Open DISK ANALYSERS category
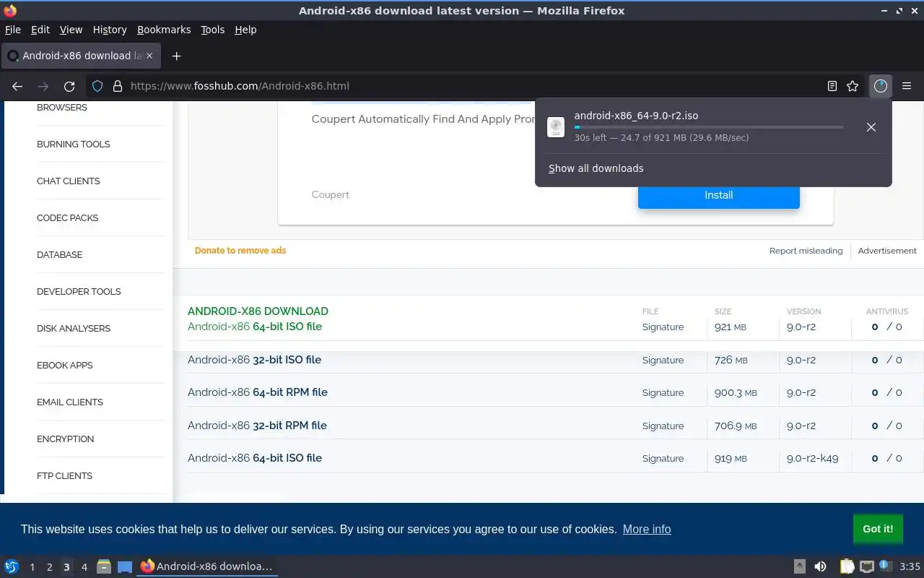The height and width of the screenshot is (578, 924). [74, 329]
